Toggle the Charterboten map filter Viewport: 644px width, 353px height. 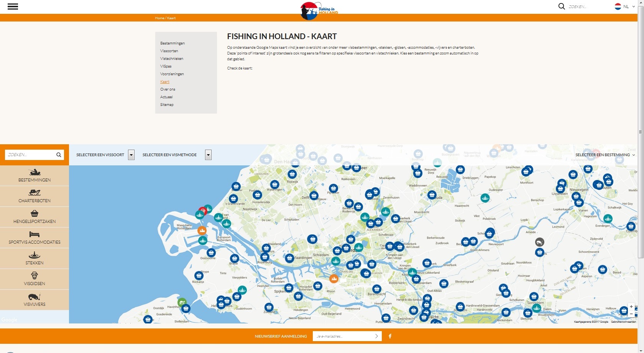[34, 196]
